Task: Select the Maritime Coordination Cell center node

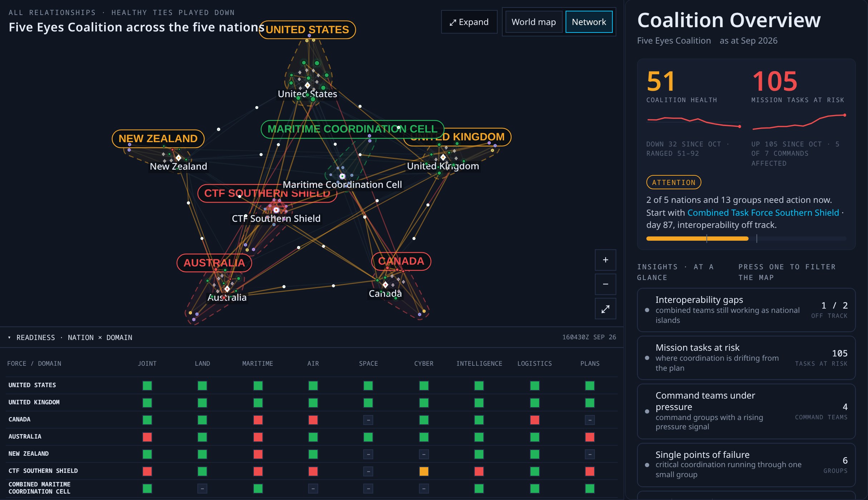Action: coord(342,176)
